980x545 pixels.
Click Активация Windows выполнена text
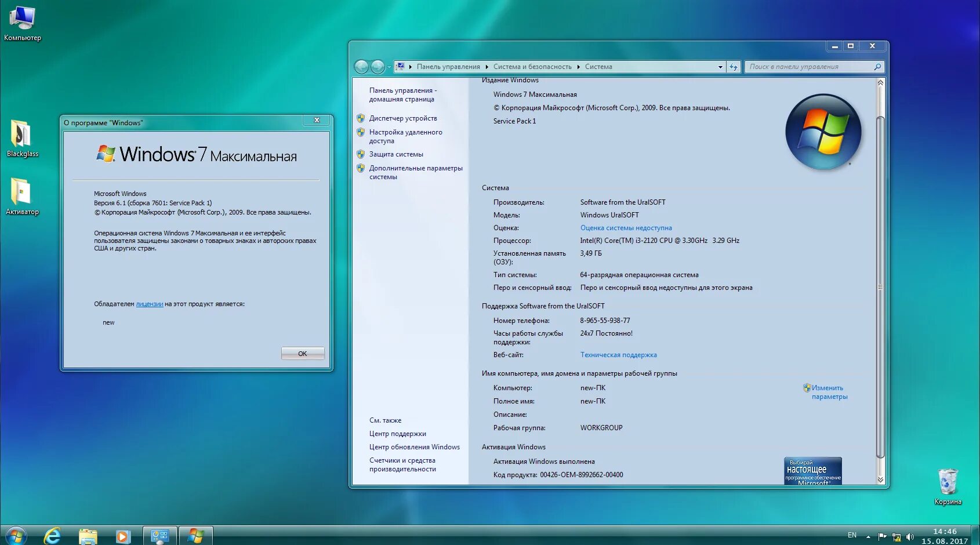(x=544, y=462)
